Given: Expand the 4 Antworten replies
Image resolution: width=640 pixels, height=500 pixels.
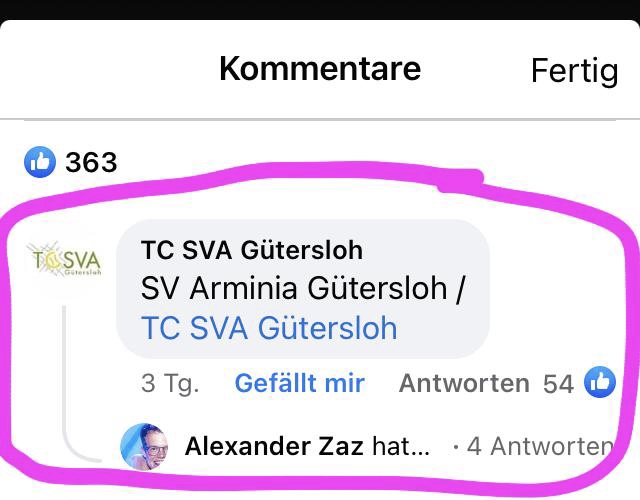Looking at the screenshot, I should (540, 446).
